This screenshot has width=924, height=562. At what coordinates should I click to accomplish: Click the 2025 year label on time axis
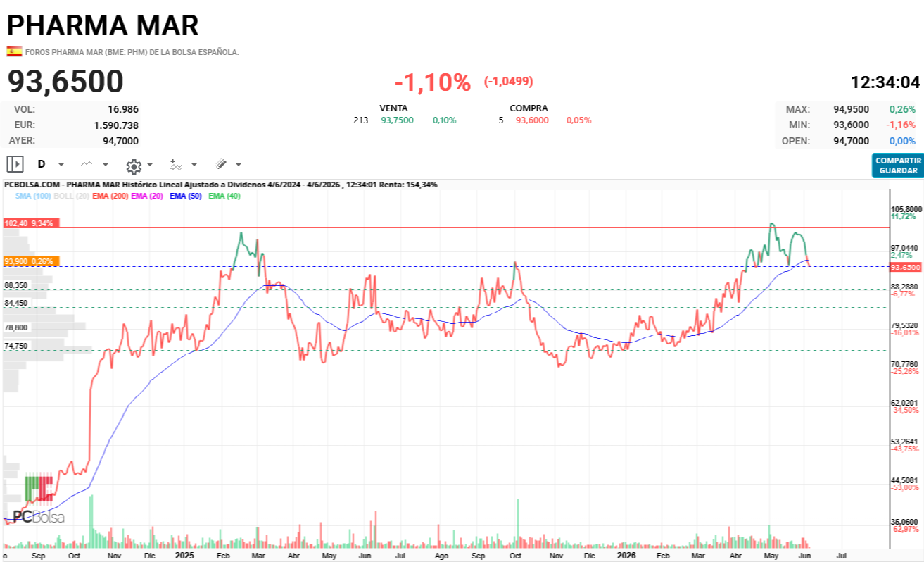pos(185,555)
